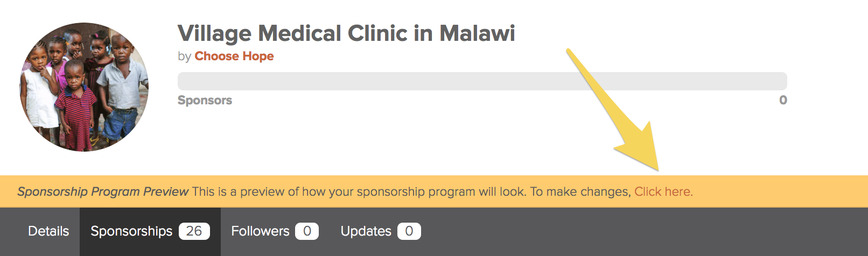The image size is (868, 256).
Task: Click the Sponsors label under the bar
Action: coord(205,100)
